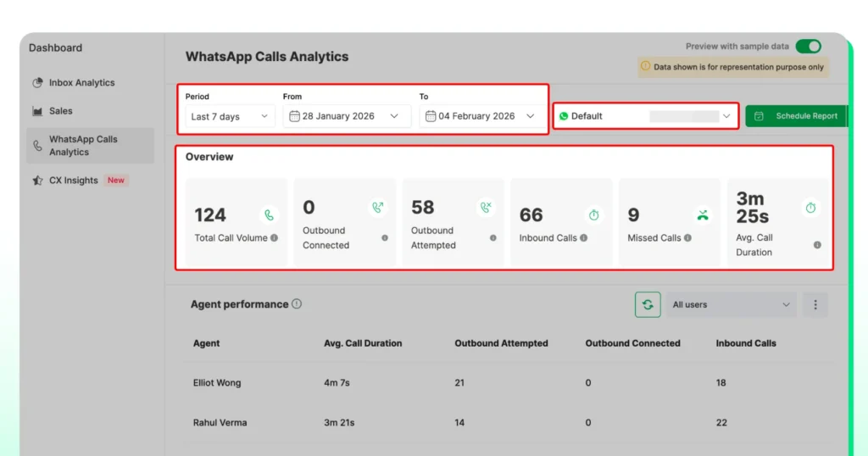Click the stopwatch icon on Inbound Calls card

(594, 214)
